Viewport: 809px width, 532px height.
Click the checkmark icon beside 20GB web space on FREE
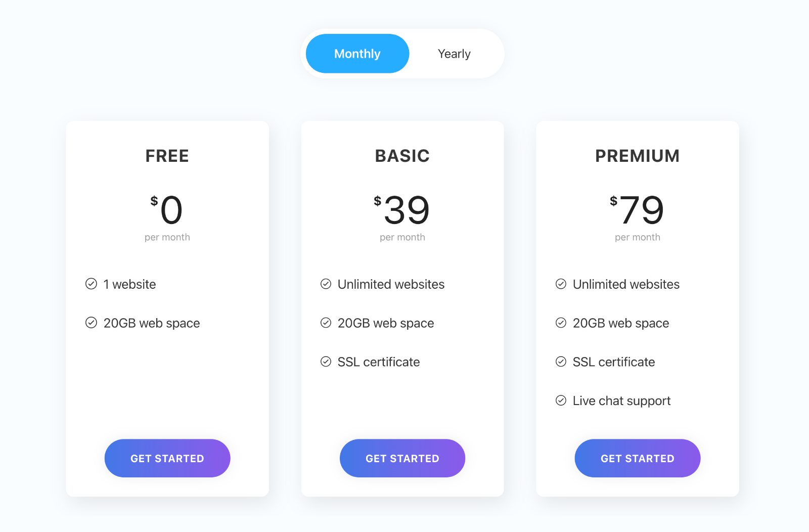pos(91,322)
